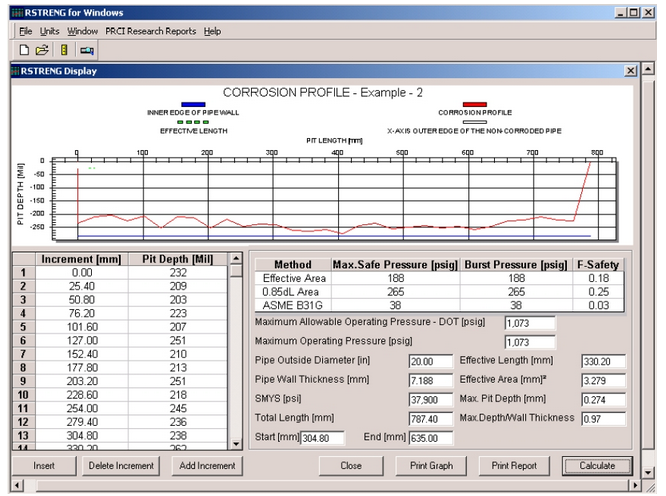
Task: Click the Pipe Wall Thickness field
Action: point(431,380)
